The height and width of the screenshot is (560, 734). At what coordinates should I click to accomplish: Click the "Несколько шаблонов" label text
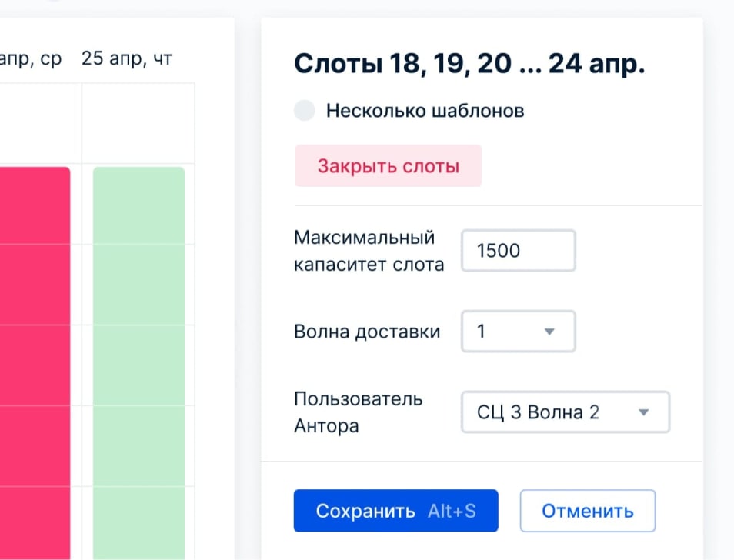[425, 111]
